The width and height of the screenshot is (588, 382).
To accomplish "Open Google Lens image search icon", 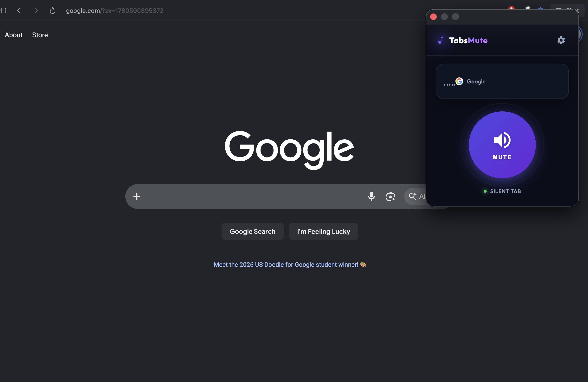I will point(390,196).
